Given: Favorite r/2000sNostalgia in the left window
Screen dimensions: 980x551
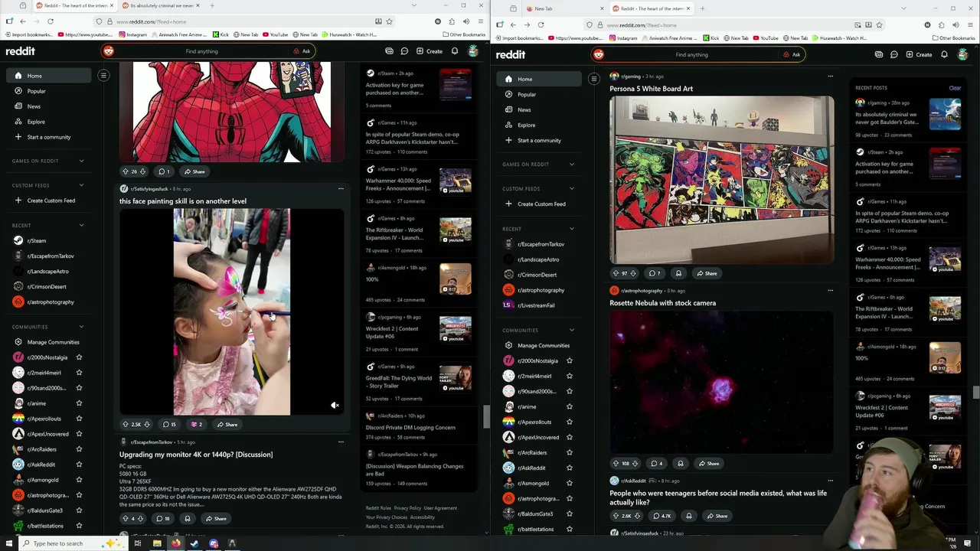Looking at the screenshot, I should 79,357.
